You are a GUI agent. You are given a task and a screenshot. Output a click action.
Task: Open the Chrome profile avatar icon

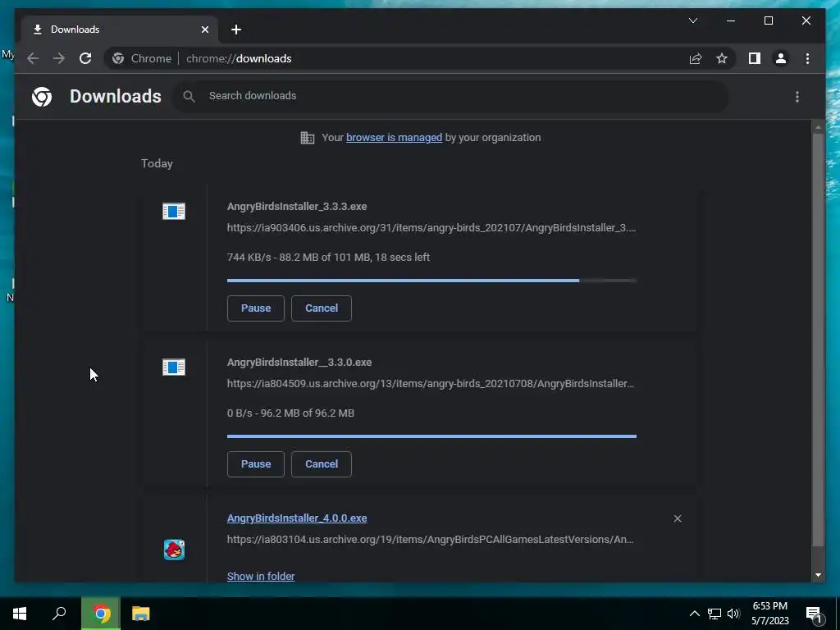click(x=781, y=58)
